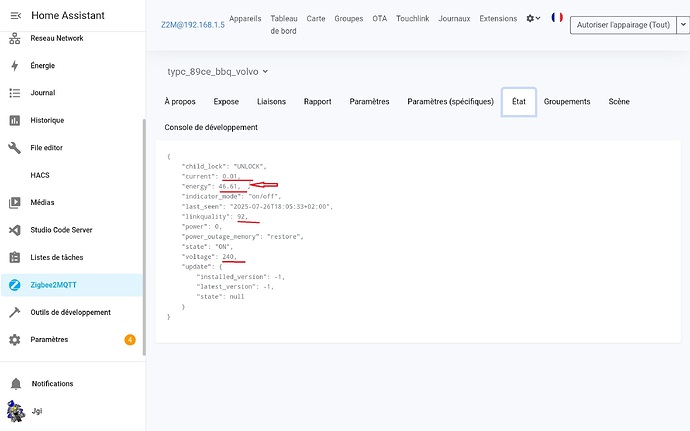
Task: Click the "energy": 46.61 value line
Action: click(212, 187)
